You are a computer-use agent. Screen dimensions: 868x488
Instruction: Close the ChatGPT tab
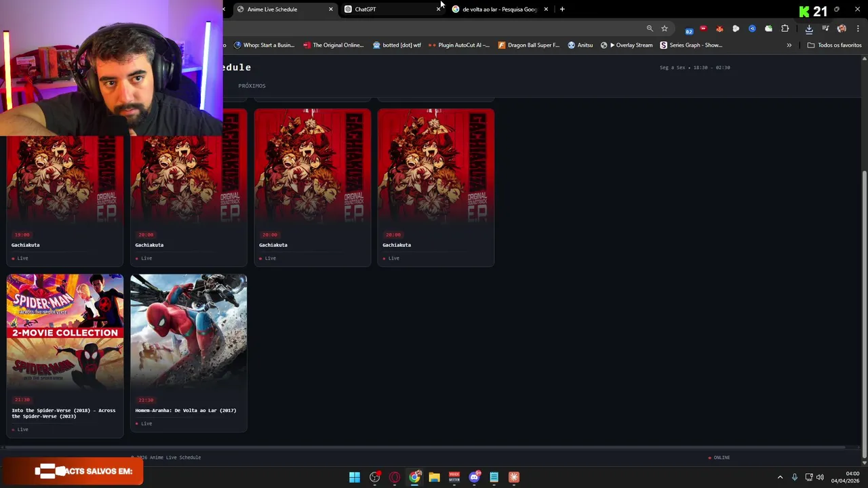(x=438, y=9)
